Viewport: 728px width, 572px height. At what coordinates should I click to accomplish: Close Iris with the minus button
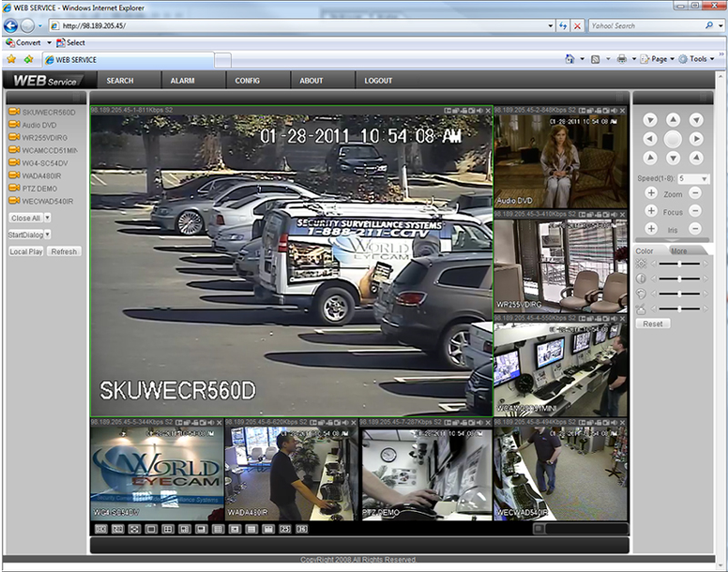click(x=694, y=228)
